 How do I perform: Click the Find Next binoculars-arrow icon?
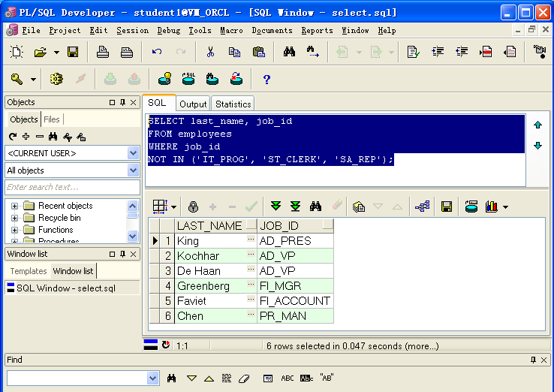click(313, 53)
